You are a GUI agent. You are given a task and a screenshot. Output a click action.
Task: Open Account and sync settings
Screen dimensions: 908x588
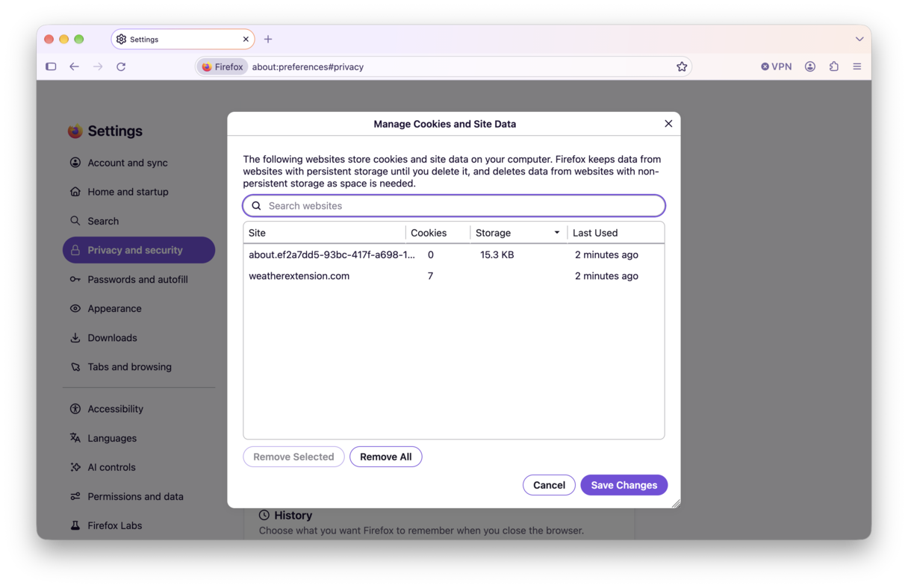click(139, 163)
